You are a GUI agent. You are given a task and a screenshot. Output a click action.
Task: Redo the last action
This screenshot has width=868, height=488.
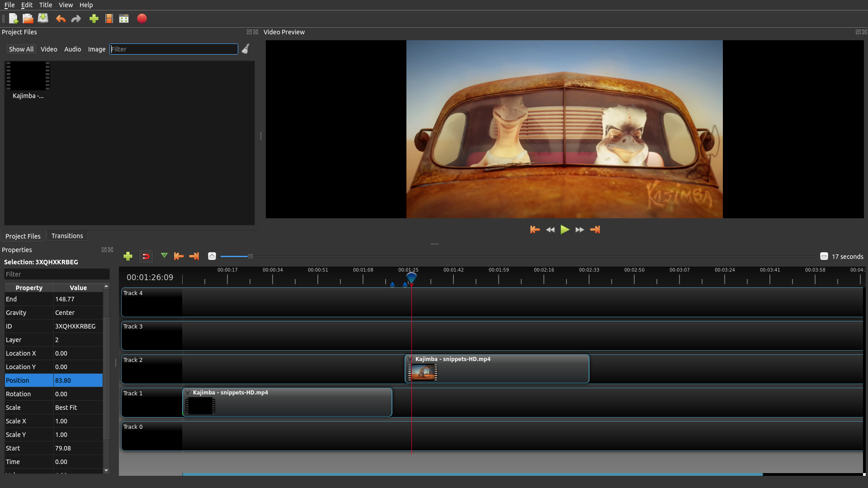click(76, 19)
